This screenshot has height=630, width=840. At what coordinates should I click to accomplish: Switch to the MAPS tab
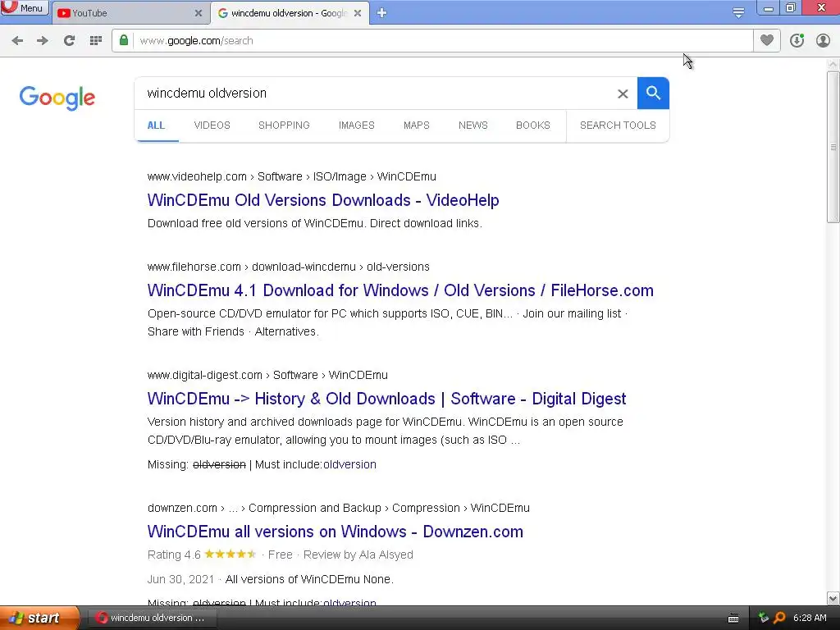click(x=416, y=126)
